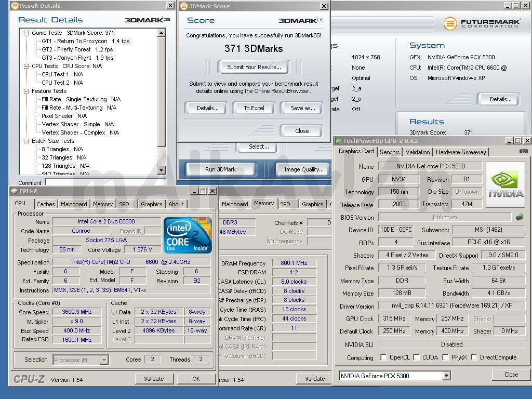Open the Mainboard tab in front CPU-Z window
This screenshot has width=532, height=399.
[x=74, y=204]
